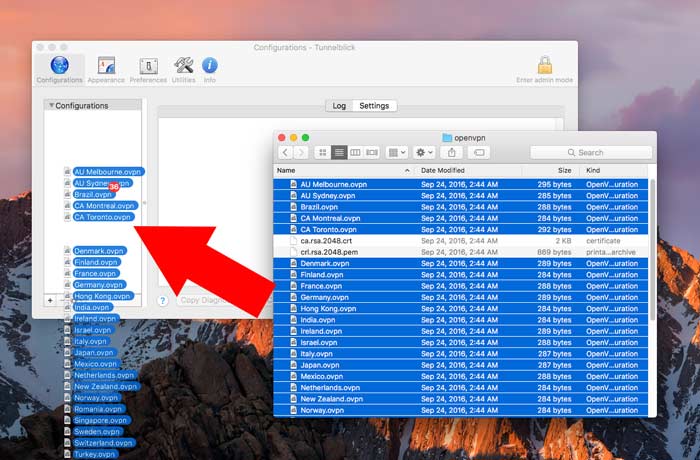Screen dimensions: 700x460
Task: Go forward in the openvpn Finder window
Action: tap(301, 153)
